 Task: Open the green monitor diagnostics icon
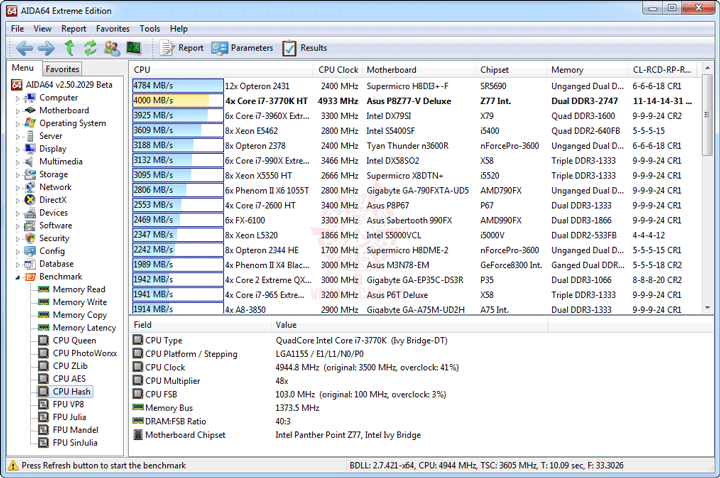134,48
